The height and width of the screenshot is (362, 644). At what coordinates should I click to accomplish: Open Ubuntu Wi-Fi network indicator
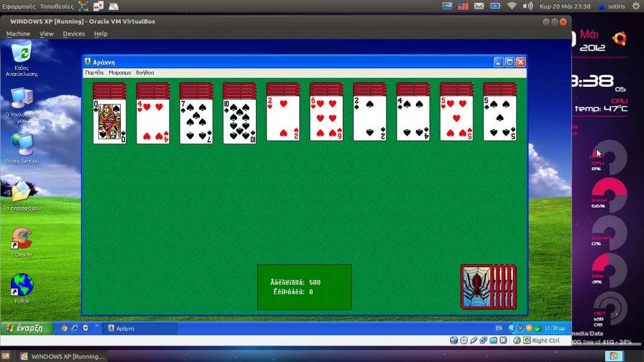(x=512, y=6)
